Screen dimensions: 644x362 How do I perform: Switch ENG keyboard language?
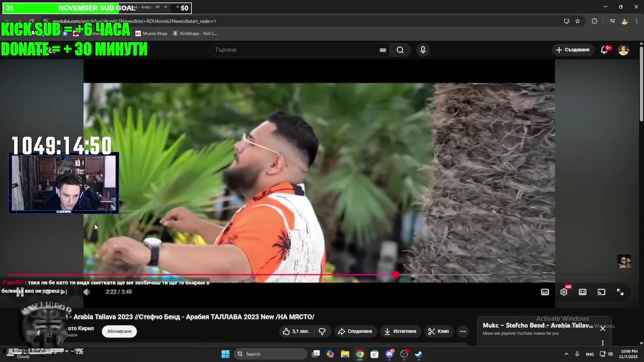(590, 354)
